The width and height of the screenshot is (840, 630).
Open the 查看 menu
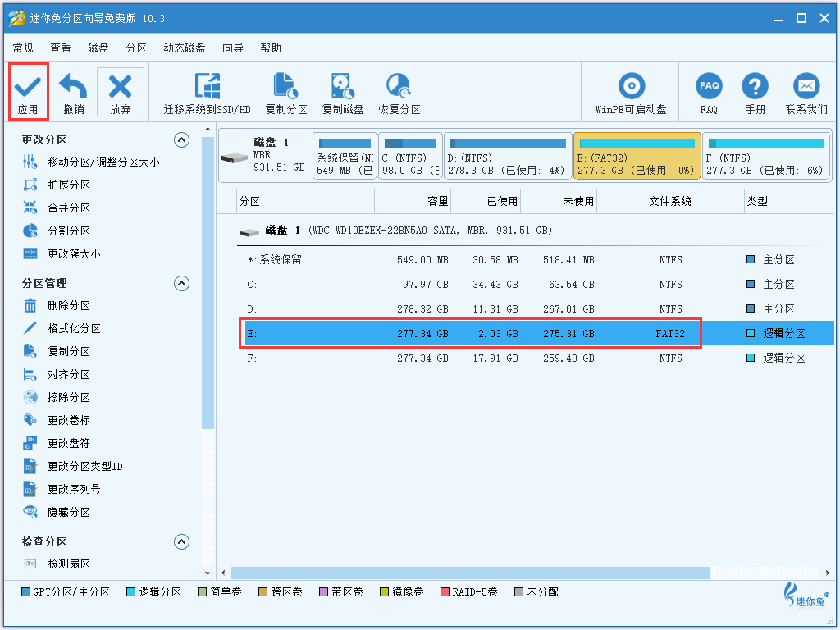pos(61,48)
